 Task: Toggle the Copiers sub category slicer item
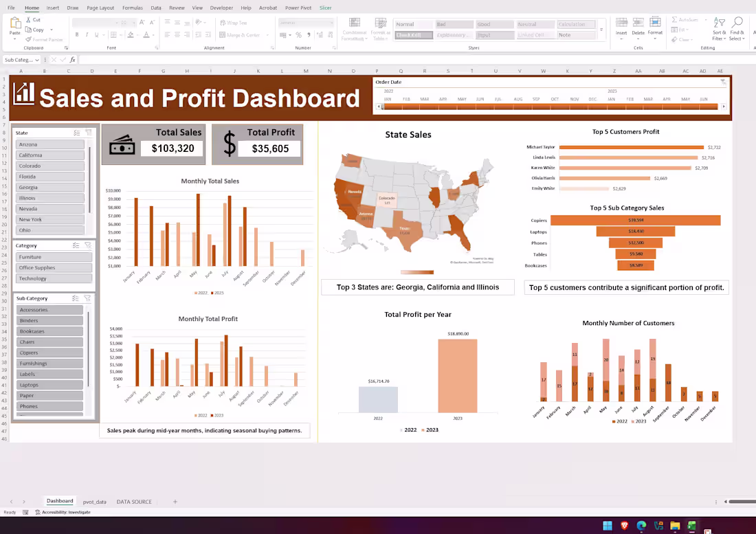(49, 353)
